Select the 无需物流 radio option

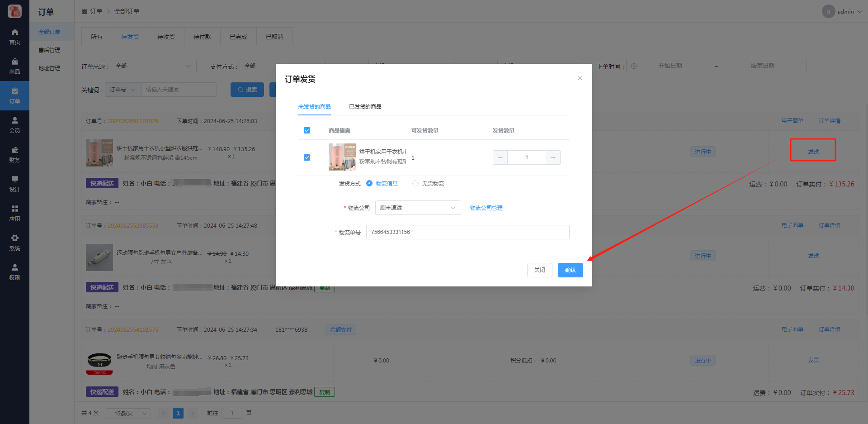coord(415,183)
